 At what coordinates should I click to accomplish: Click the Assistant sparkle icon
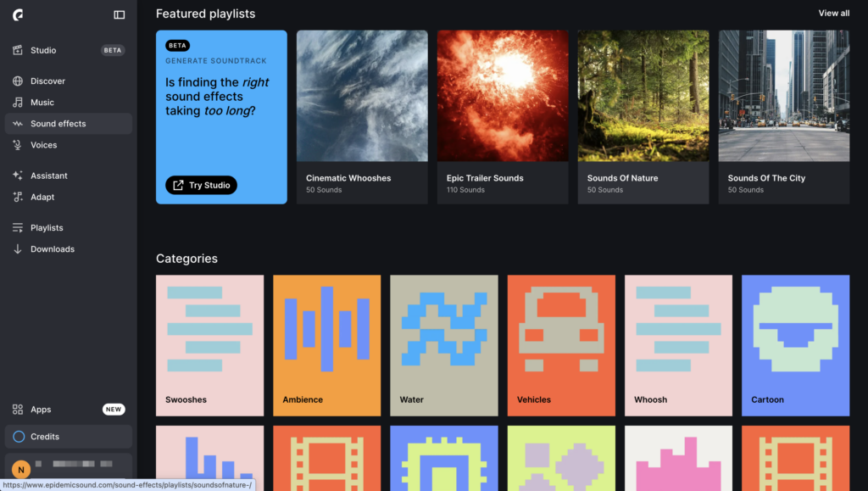click(18, 176)
